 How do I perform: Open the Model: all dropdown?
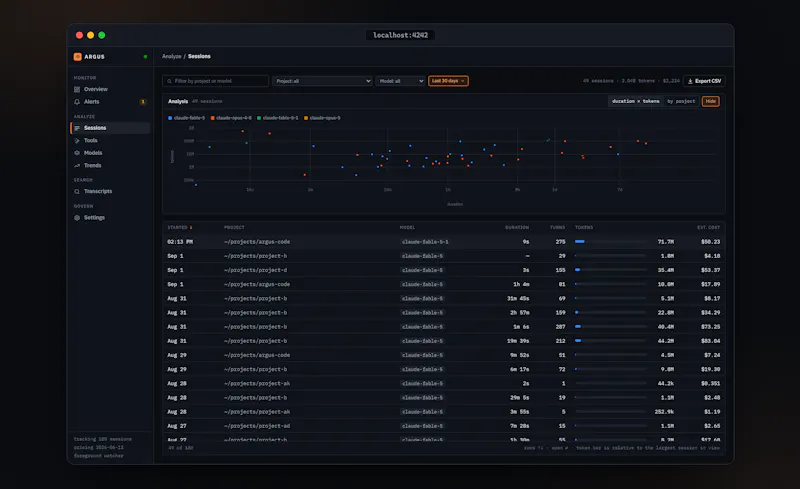tap(401, 81)
